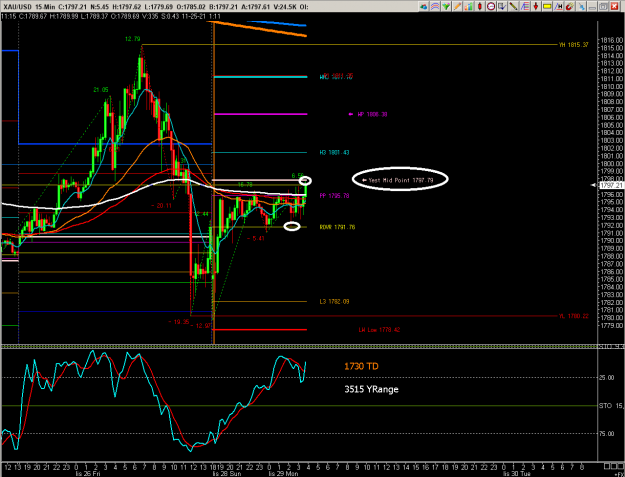This screenshot has width=625, height=477.
Task: Click the green 12.79 swing label
Action: coord(132,39)
